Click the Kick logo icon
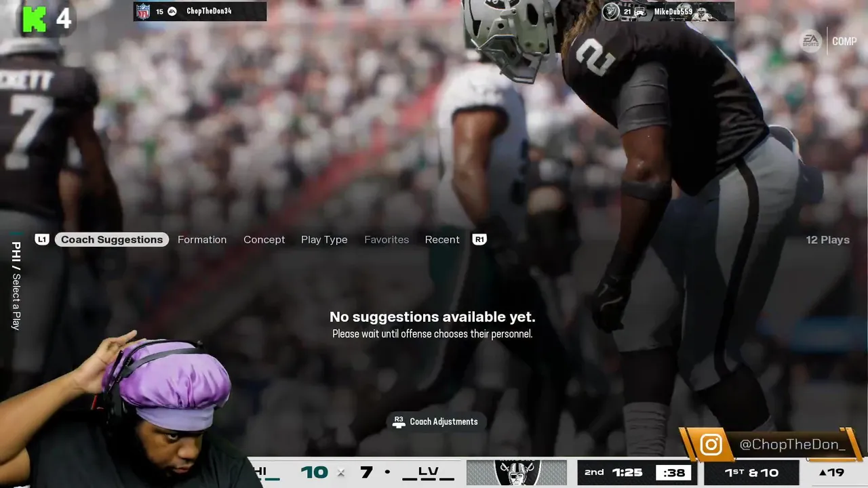This screenshot has height=488, width=868. pyautogui.click(x=34, y=19)
